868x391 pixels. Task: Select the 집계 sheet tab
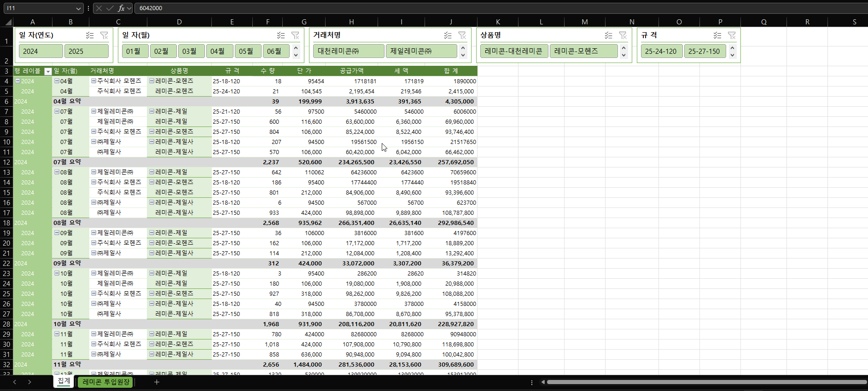[x=64, y=381]
